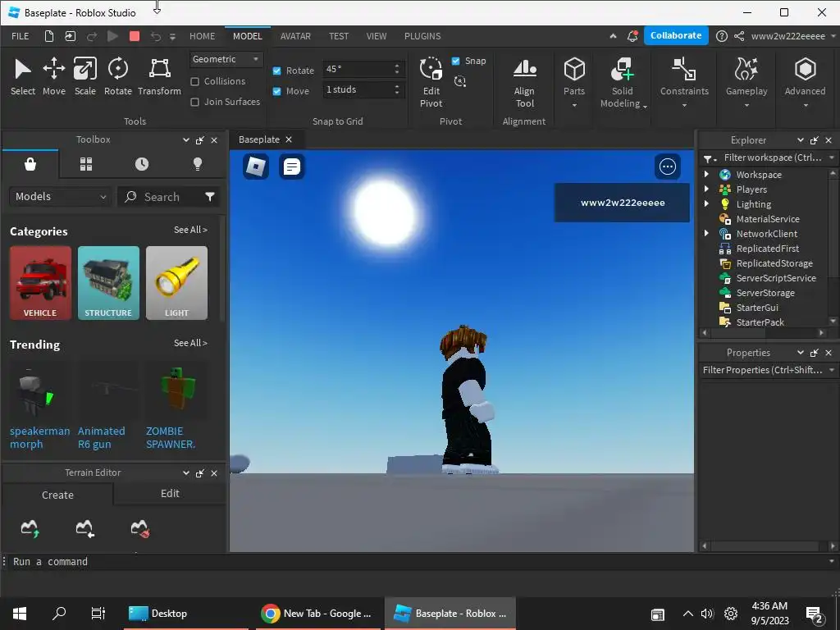Click the Run a command bar

point(418,561)
